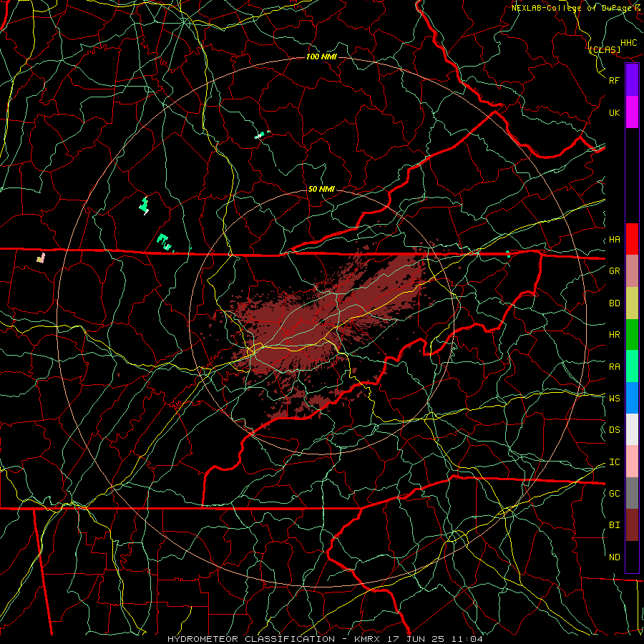The width and height of the screenshot is (644, 644).
Task: Select the yellow BD big drops swatch
Action: click(632, 303)
